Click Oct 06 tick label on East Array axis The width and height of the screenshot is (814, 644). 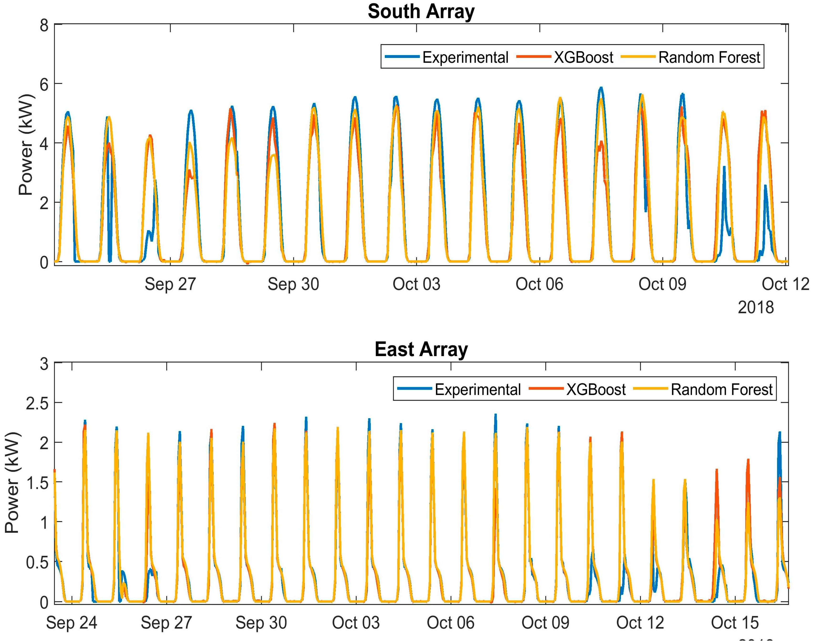(x=450, y=623)
